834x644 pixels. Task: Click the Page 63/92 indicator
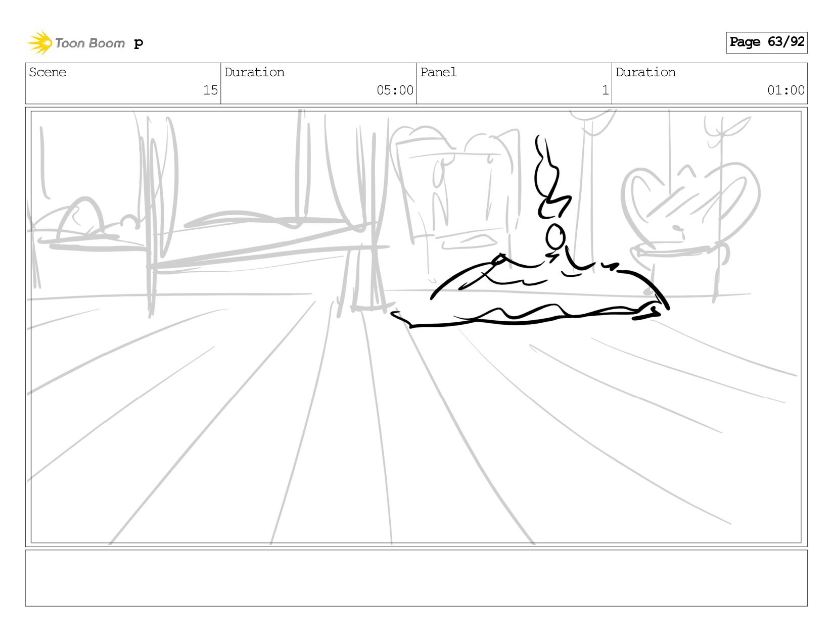(766, 42)
